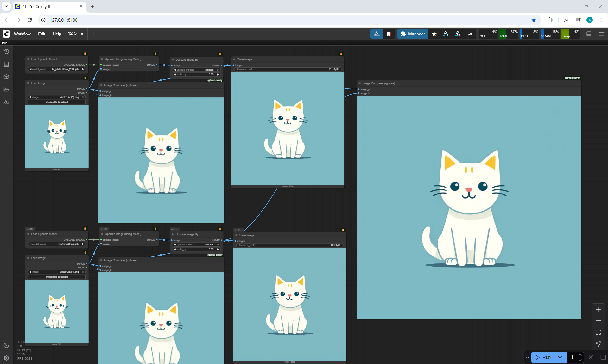
Task: Open the workflows tree sidebar icon
Action: 6,102
